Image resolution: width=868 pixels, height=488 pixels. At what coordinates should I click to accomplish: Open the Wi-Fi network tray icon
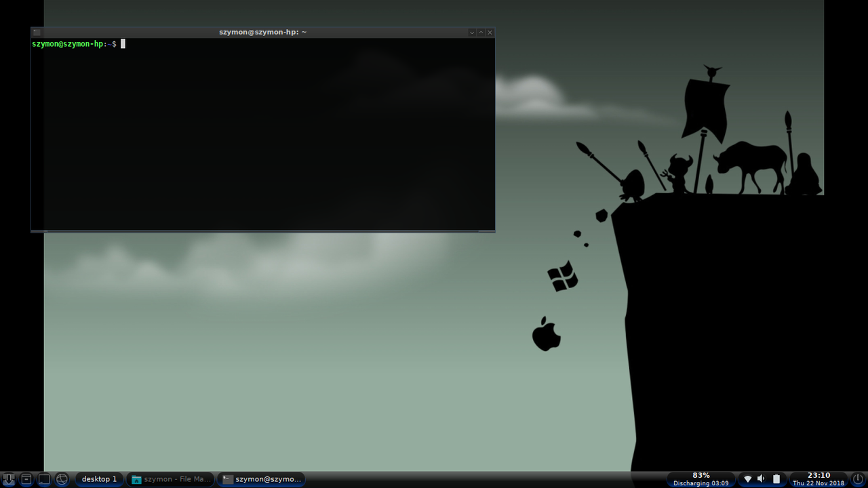point(748,479)
